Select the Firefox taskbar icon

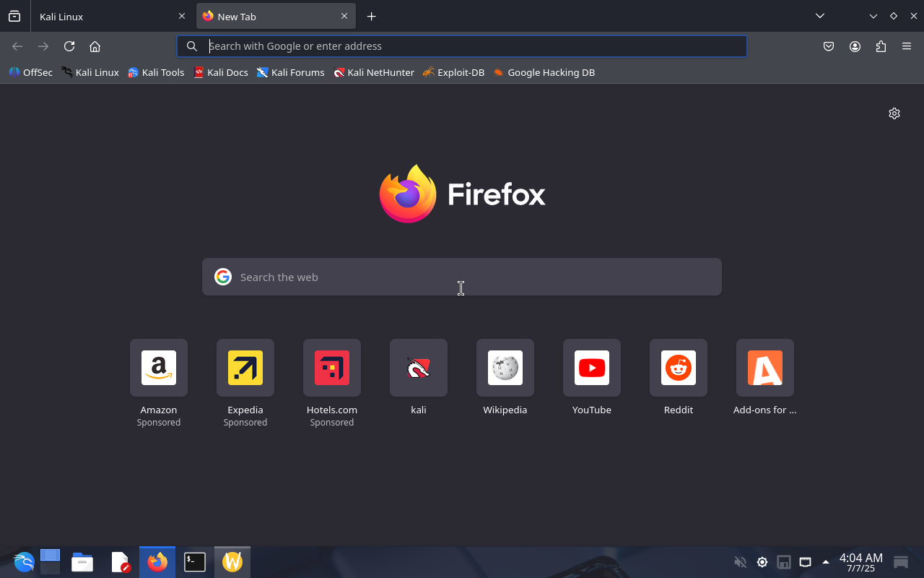coord(157,561)
